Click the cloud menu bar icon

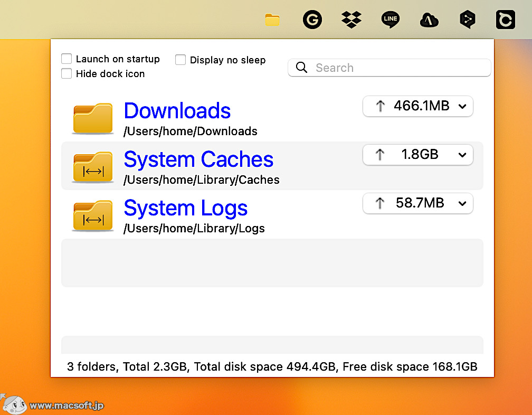[429, 20]
